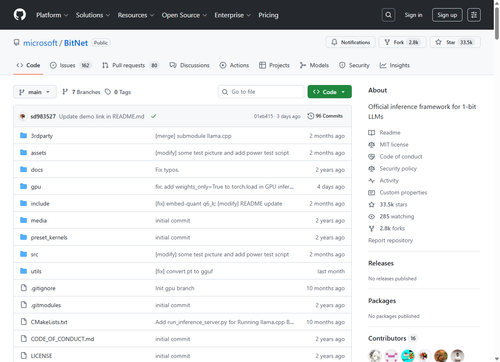Open the media folder
500x362 pixels.
pos(39,221)
